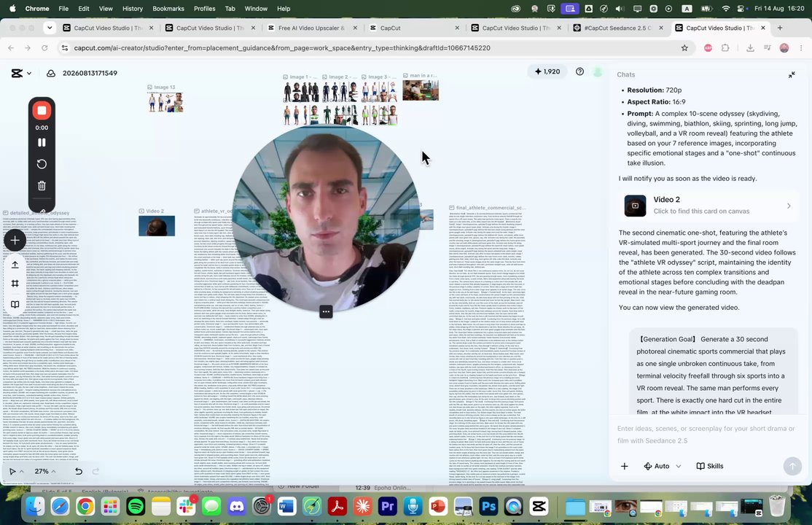Open the CapCut logo menu dropdown

pyautogui.click(x=21, y=73)
